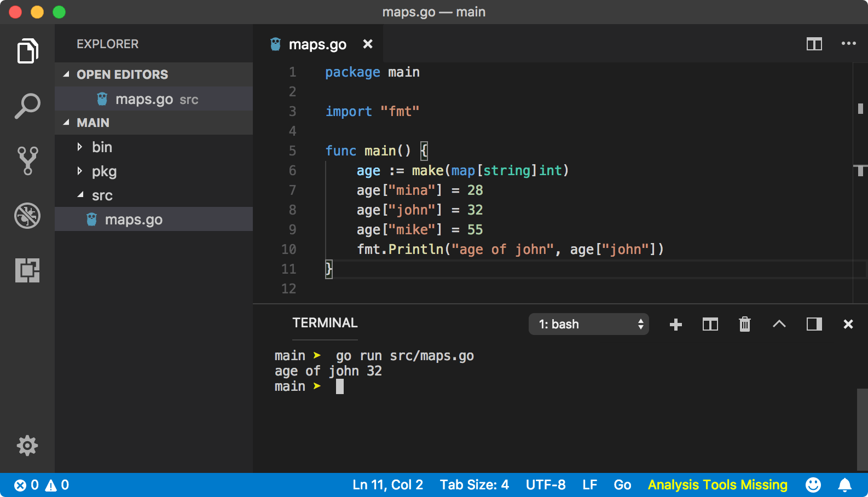868x497 pixels.
Task: Click terminal output 'age of john 32'
Action: tap(328, 371)
